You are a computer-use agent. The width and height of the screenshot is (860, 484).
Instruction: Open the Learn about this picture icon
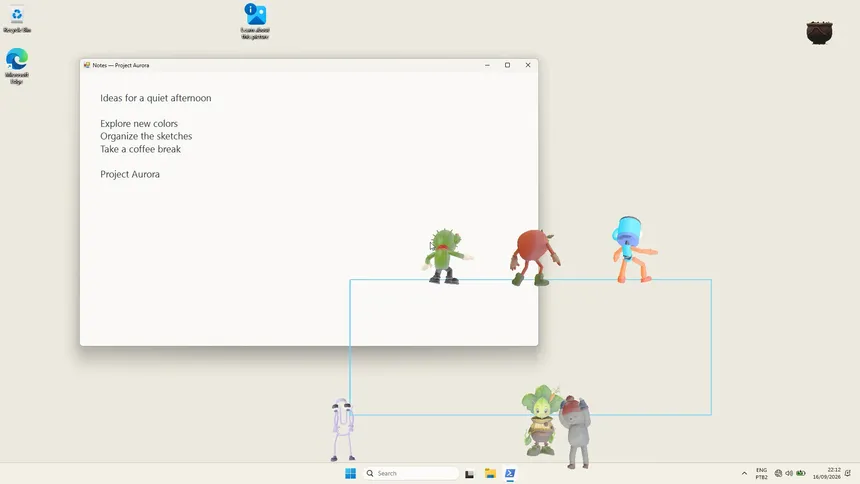coord(255,21)
